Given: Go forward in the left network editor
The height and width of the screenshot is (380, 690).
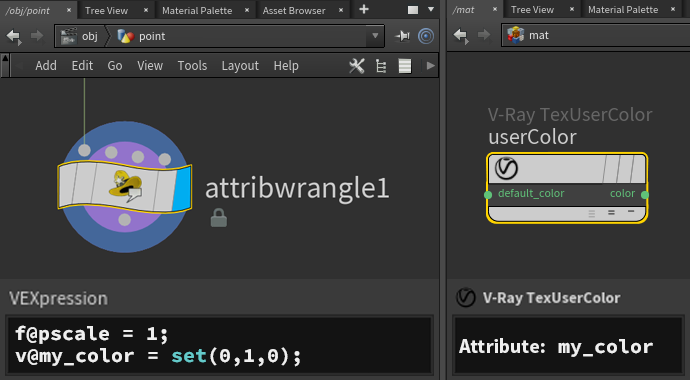Looking at the screenshot, I should (x=37, y=36).
